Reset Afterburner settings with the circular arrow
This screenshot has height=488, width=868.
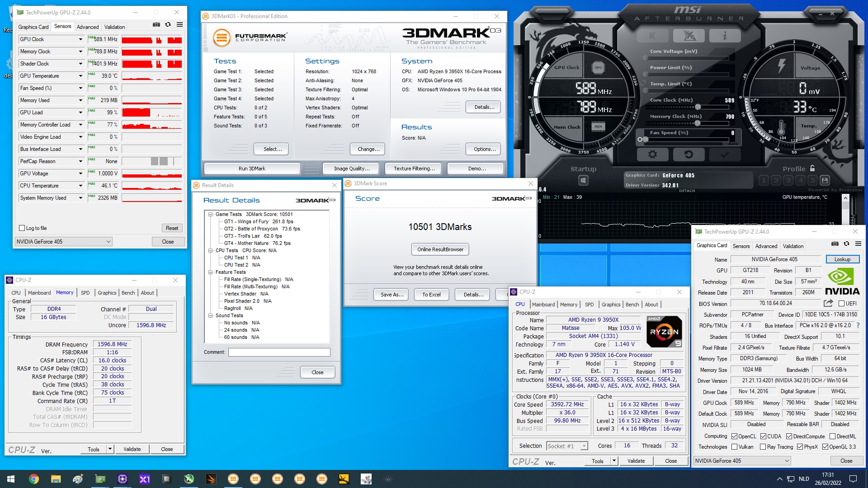tap(689, 155)
